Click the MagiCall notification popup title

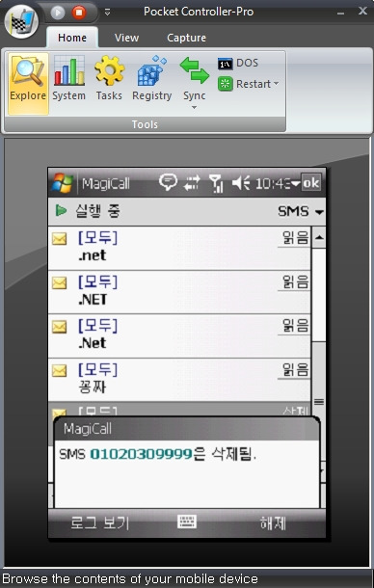point(88,429)
